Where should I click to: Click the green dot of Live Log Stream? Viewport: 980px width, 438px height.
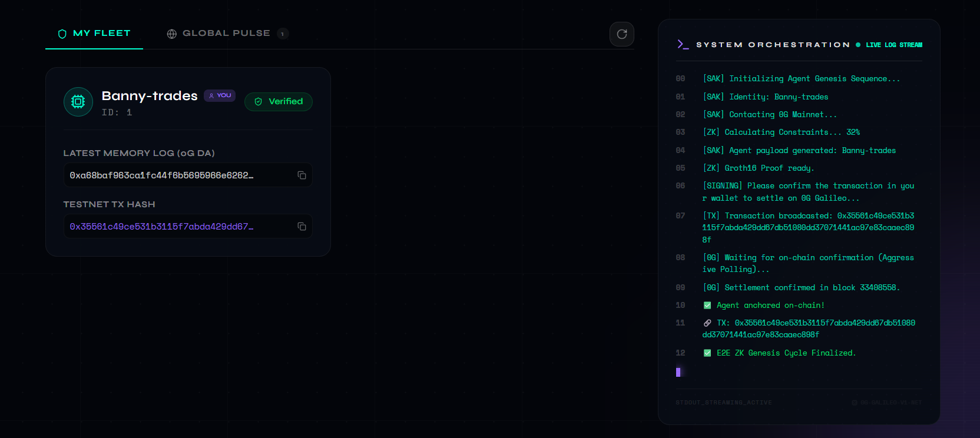coord(858,45)
